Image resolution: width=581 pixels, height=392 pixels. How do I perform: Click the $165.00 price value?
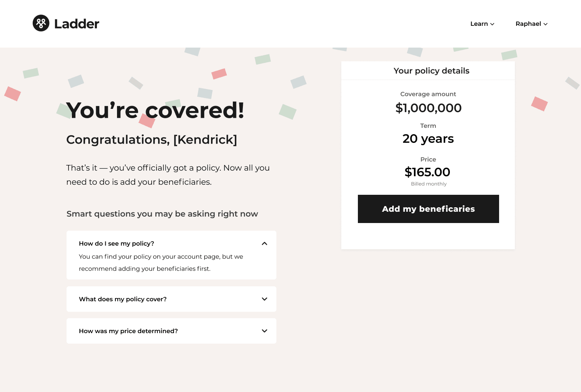(x=427, y=172)
